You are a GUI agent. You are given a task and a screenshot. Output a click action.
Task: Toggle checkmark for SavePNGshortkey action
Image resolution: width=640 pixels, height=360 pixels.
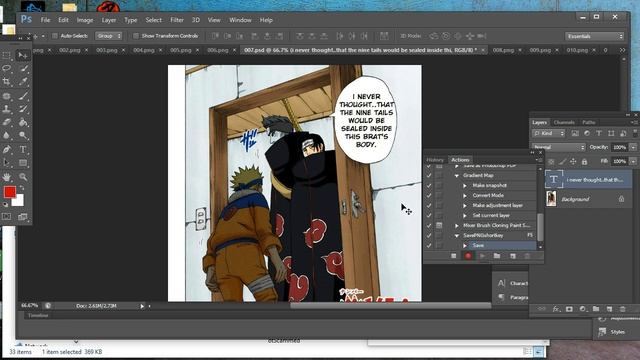click(x=429, y=236)
